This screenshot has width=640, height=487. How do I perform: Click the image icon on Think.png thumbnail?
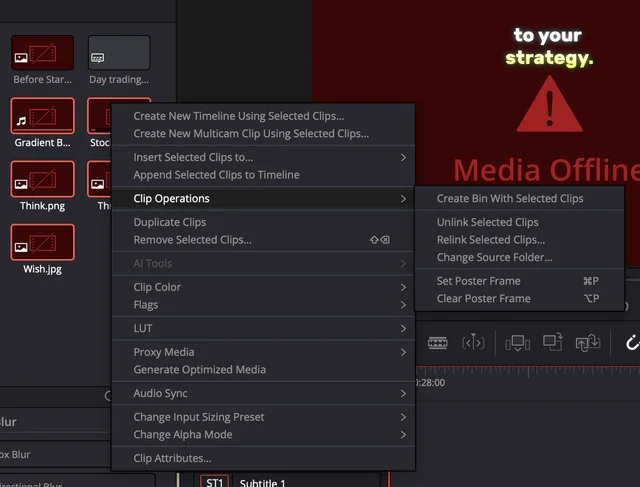pos(21,185)
